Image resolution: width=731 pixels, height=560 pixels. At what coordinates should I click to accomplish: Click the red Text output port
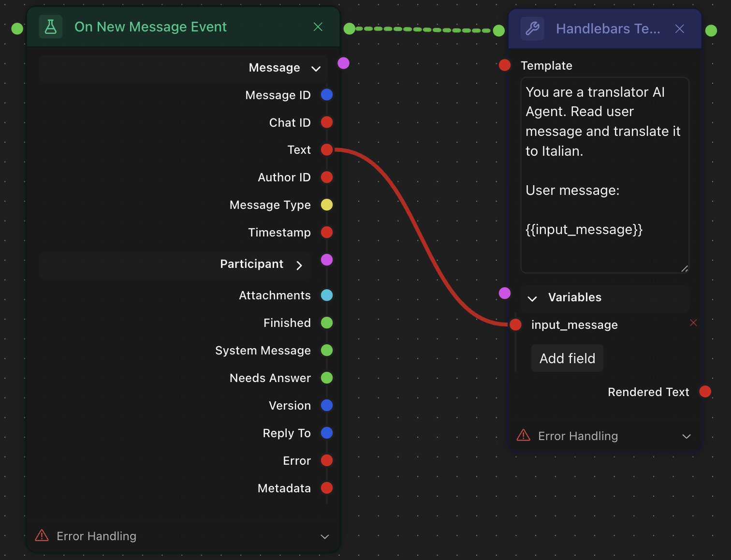pyautogui.click(x=327, y=150)
